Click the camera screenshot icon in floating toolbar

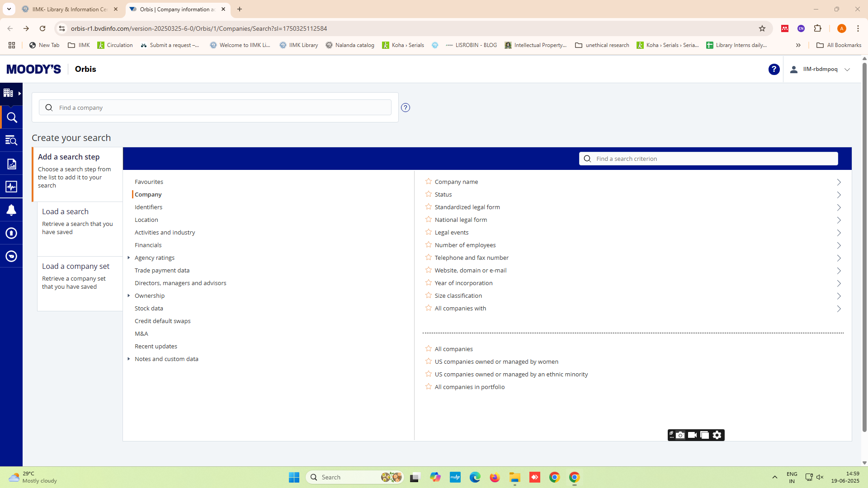[680, 435]
